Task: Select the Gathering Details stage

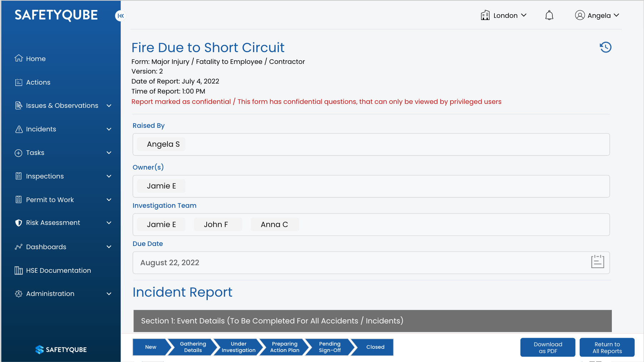Action: pyautogui.click(x=193, y=347)
